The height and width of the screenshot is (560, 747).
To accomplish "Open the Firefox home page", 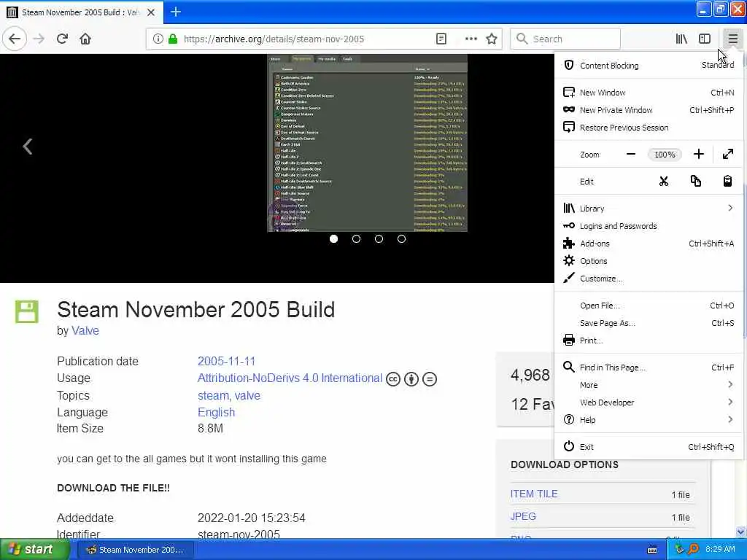I will tap(85, 39).
